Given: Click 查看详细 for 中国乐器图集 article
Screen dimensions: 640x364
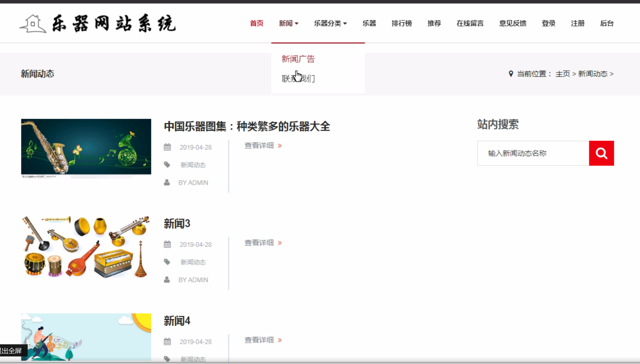Looking at the screenshot, I should (263, 146).
